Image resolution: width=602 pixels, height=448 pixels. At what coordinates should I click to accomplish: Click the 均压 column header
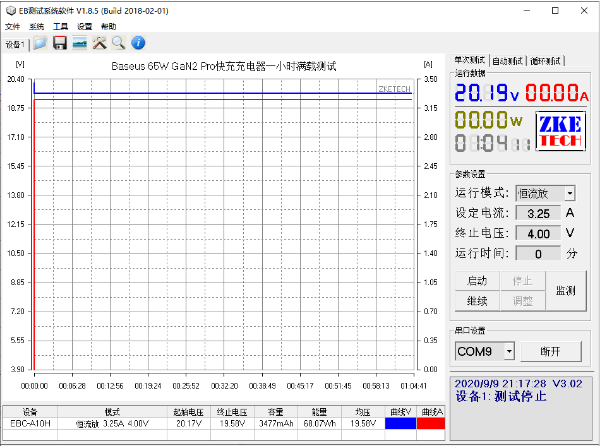click(x=363, y=412)
